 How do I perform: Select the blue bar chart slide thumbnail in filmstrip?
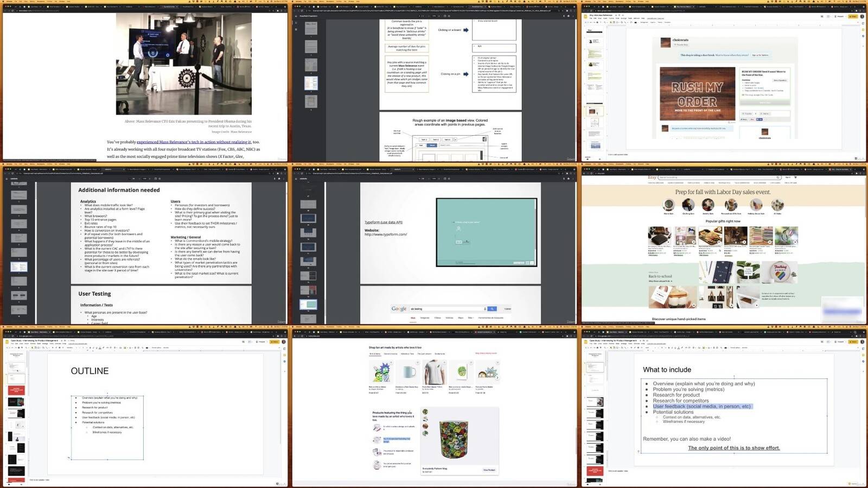(x=595, y=145)
